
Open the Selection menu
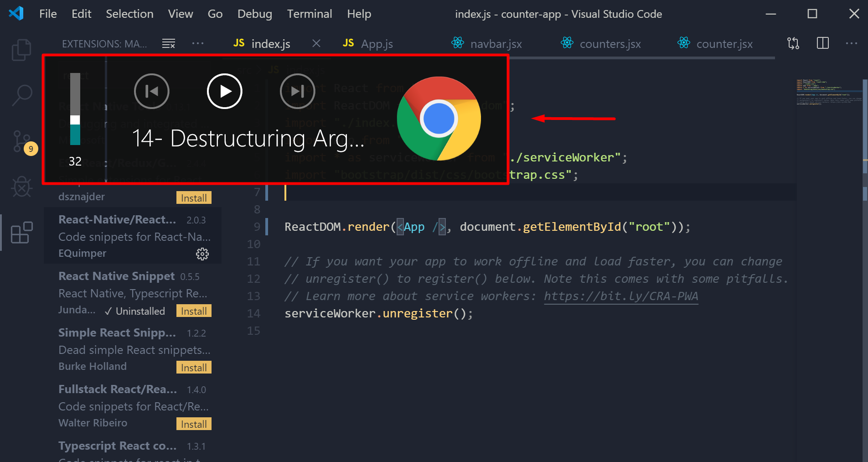click(x=130, y=14)
